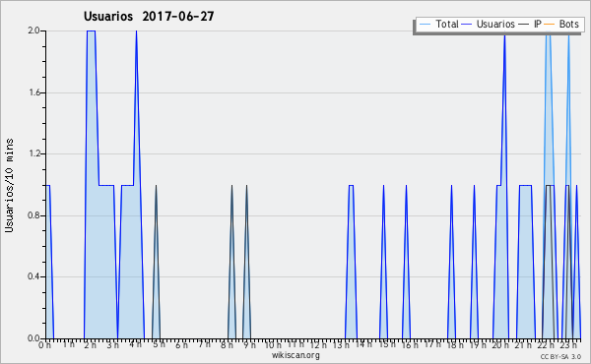This screenshot has width=591, height=364.
Task: Click the "6 h" hour label
Action: (181, 345)
